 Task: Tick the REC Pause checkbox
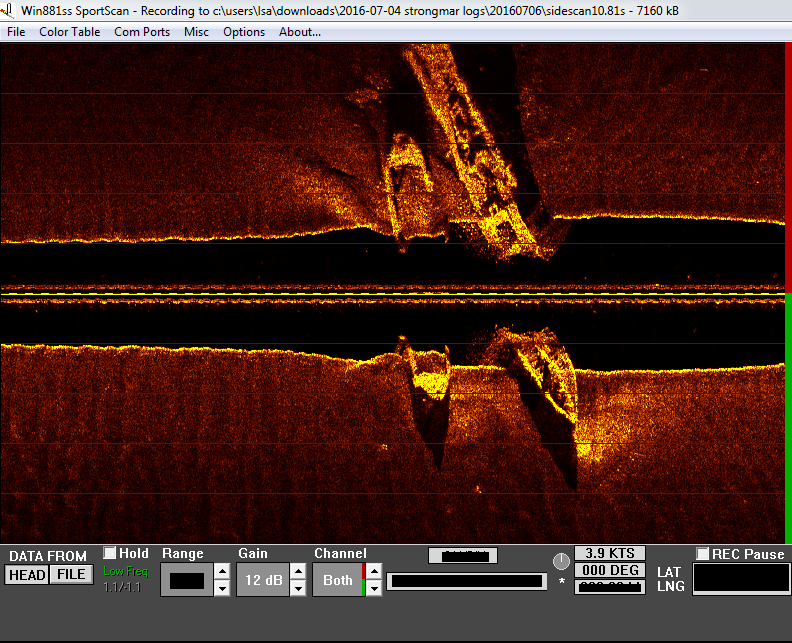coord(702,554)
